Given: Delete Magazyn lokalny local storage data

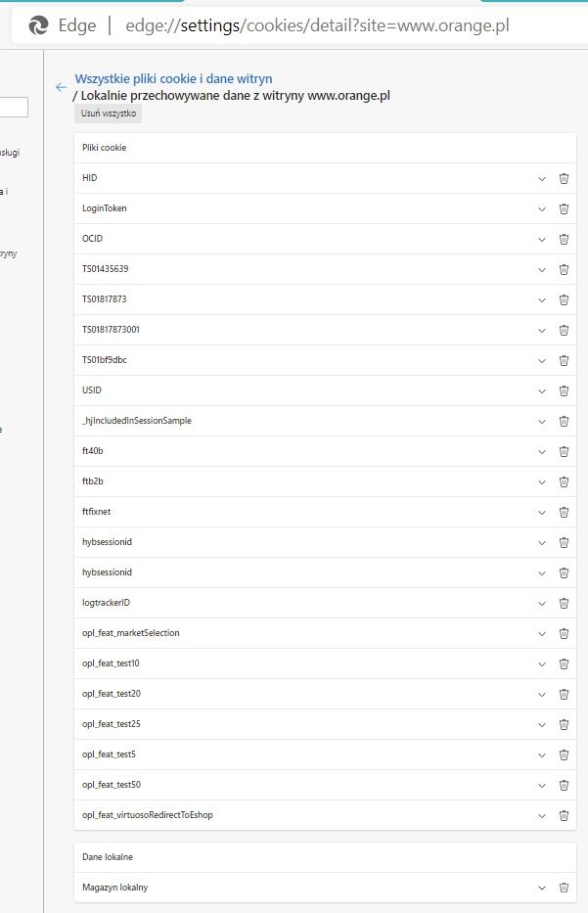Looking at the screenshot, I should click(x=564, y=888).
